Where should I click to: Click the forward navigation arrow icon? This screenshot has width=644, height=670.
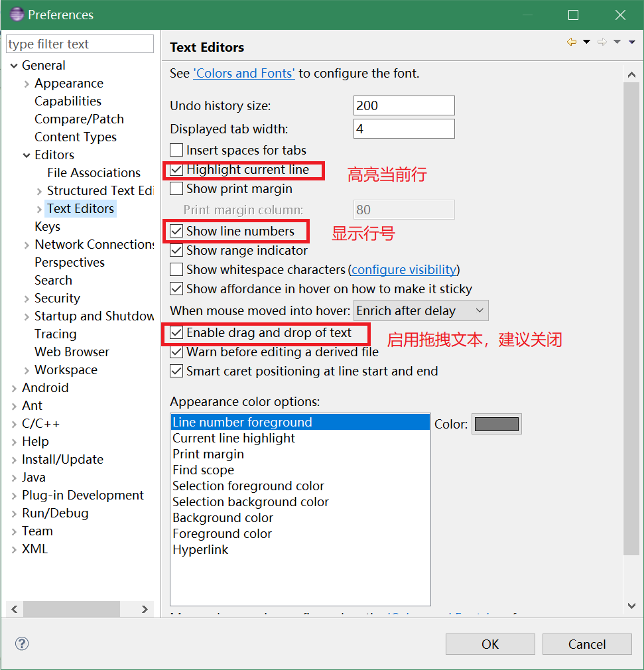coord(602,42)
